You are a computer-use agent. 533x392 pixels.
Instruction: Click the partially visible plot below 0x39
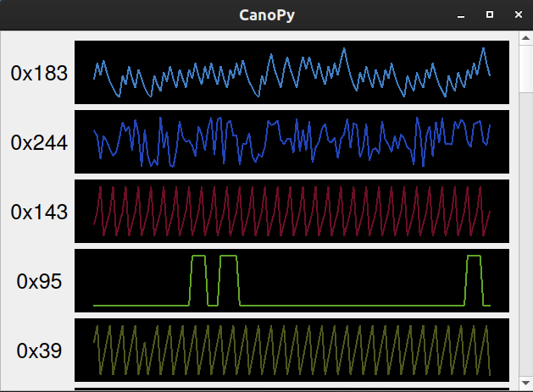[291, 389]
